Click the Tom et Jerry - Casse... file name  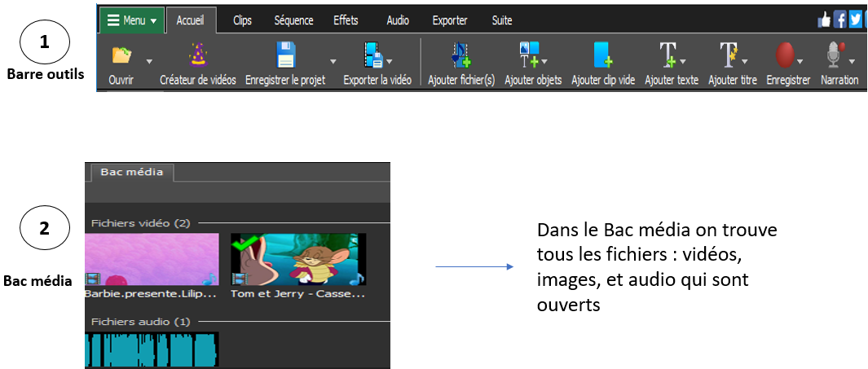point(297,294)
